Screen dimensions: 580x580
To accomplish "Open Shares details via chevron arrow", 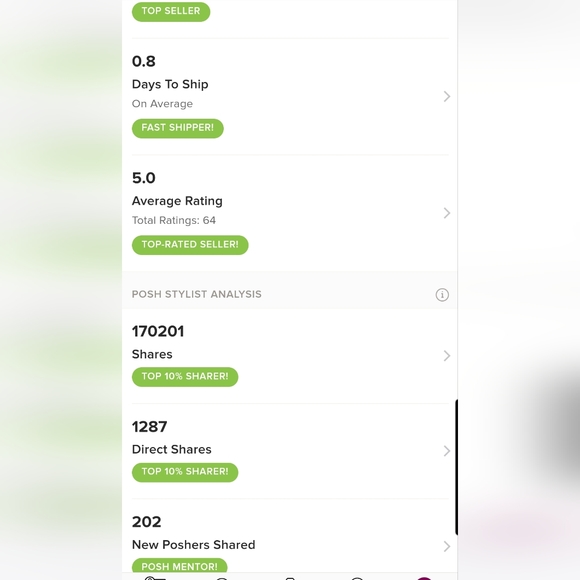I will click(x=446, y=356).
